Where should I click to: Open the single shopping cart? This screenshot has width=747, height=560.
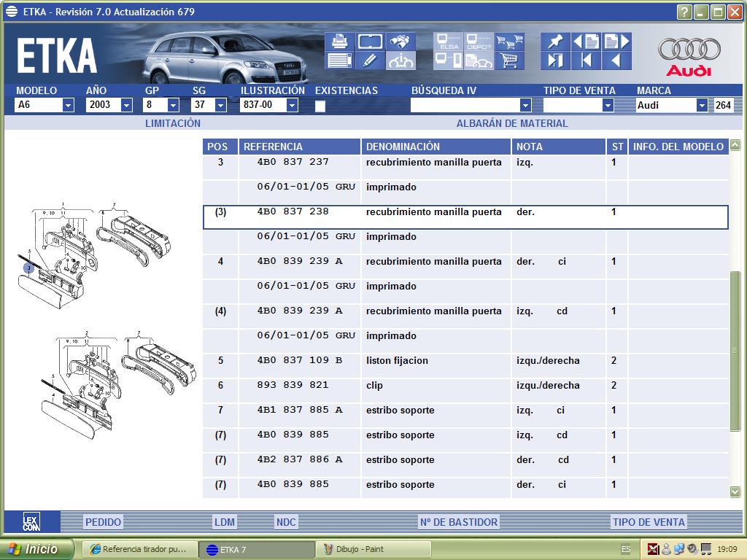click(509, 61)
